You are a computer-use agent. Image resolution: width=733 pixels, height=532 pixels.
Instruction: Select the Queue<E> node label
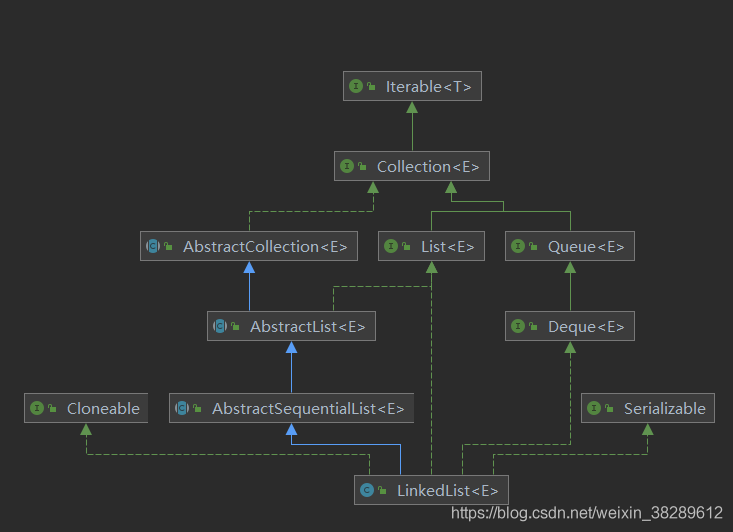click(x=586, y=246)
